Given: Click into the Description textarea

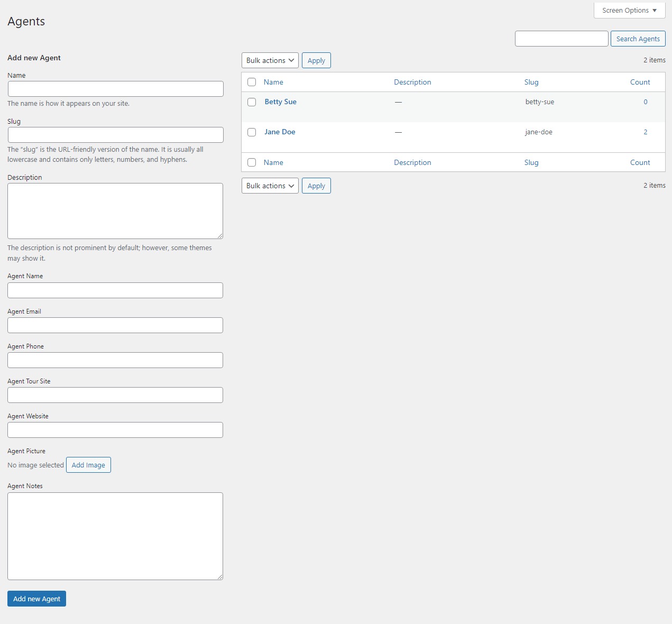Looking at the screenshot, I should (x=115, y=211).
